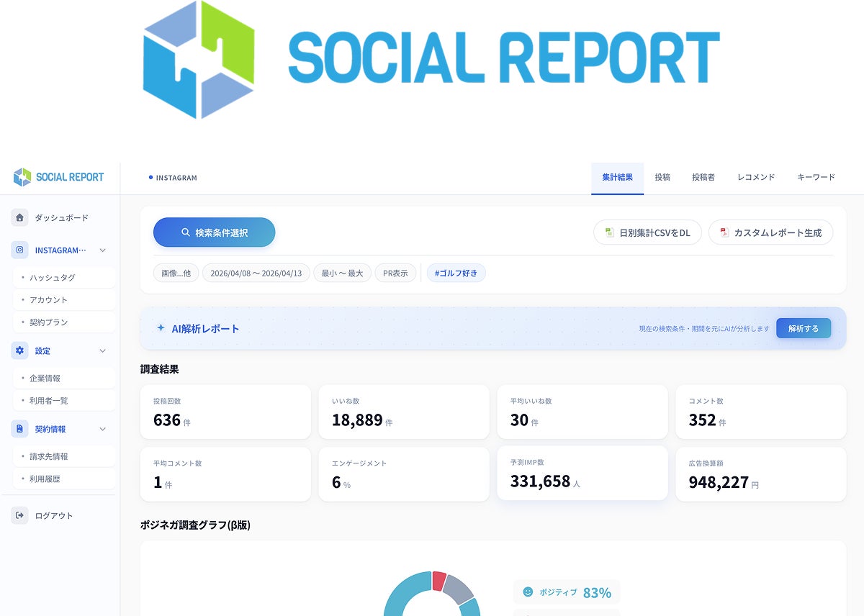The image size is (864, 616).
Task: Download 日別集計CSV
Action: pyautogui.click(x=647, y=232)
